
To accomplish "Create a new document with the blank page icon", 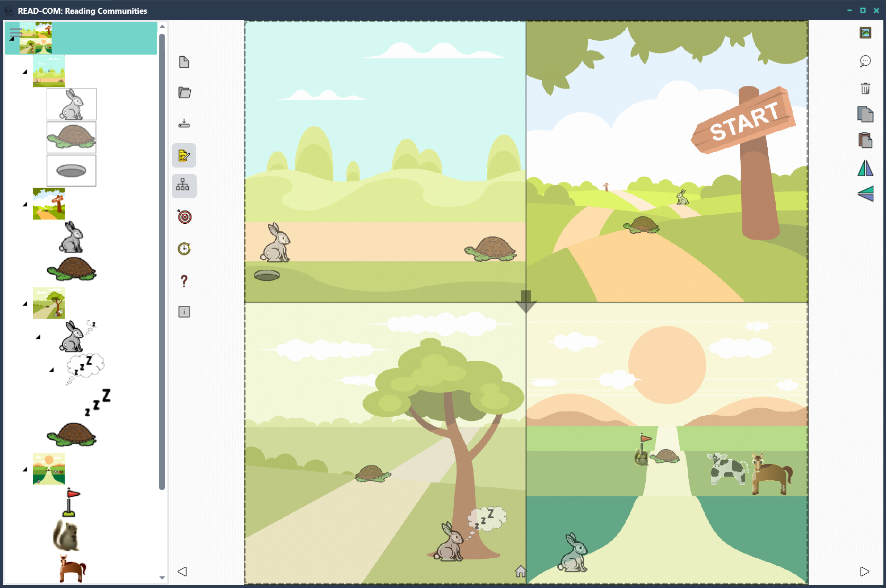I will click(184, 62).
